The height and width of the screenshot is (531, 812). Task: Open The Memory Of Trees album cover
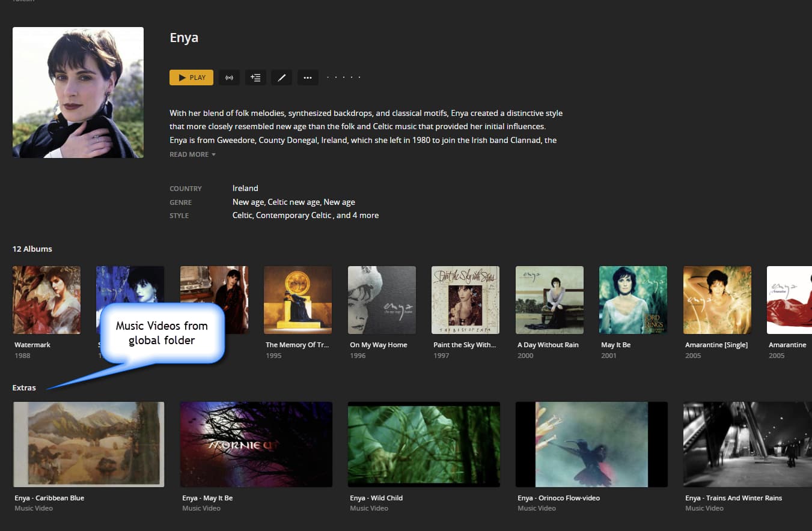pos(298,300)
